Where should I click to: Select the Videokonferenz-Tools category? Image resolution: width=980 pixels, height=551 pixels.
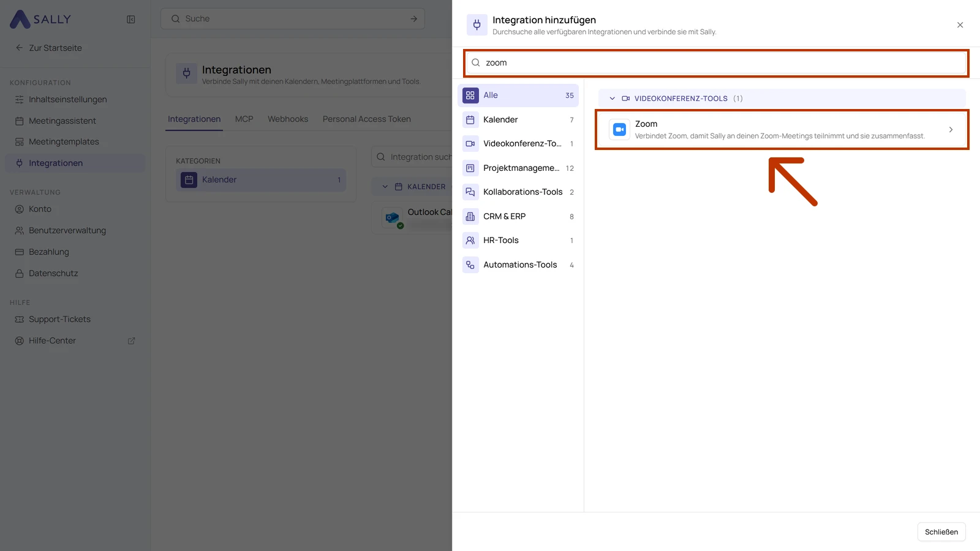pos(518,144)
